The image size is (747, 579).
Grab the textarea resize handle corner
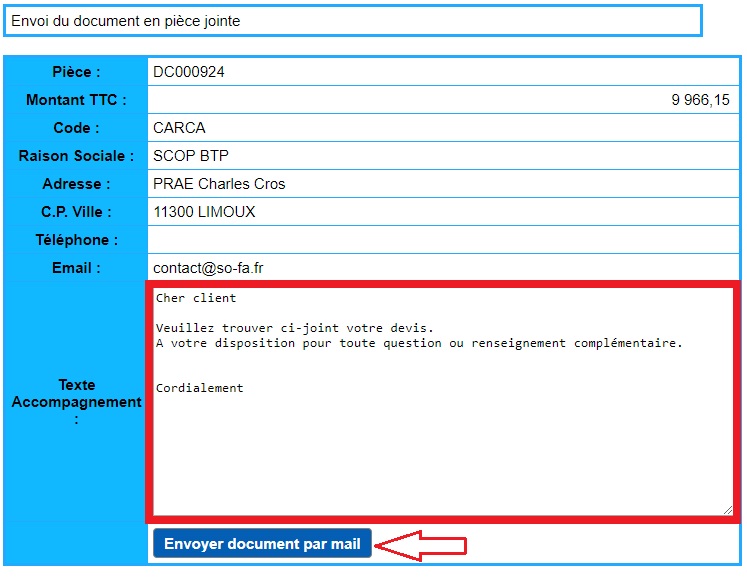tap(728, 509)
